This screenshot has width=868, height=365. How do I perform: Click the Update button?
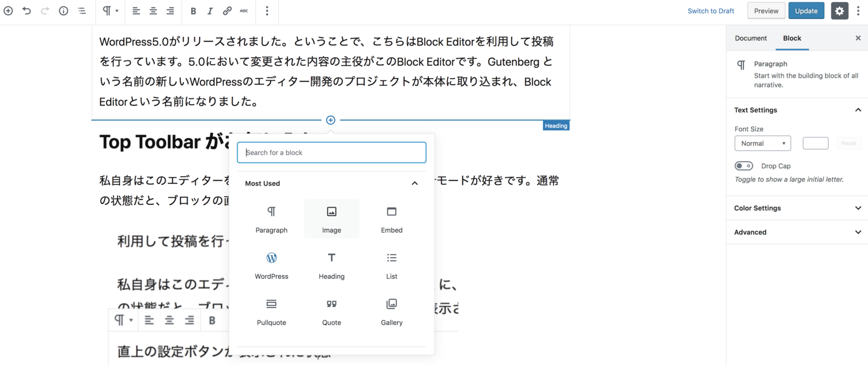[806, 11]
